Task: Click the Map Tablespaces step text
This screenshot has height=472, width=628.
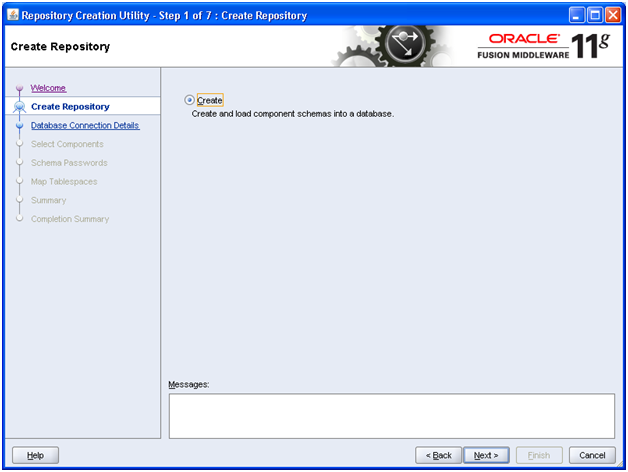Action: [64, 182]
